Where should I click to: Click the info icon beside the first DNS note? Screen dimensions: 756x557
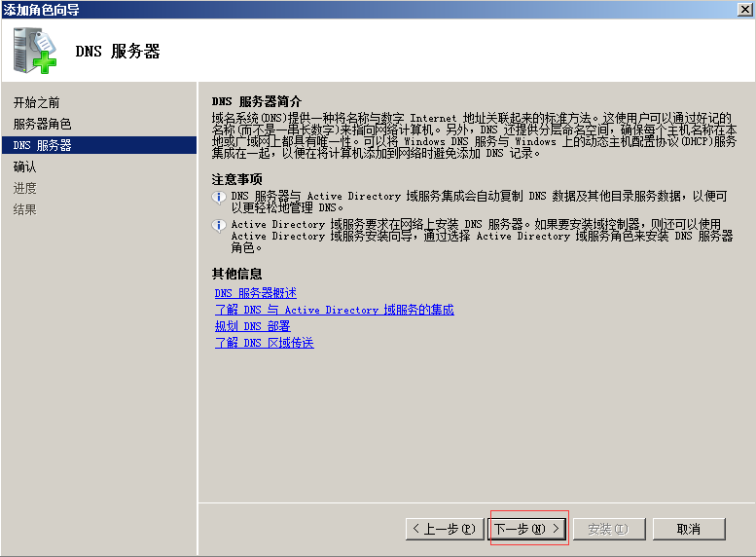tap(219, 197)
